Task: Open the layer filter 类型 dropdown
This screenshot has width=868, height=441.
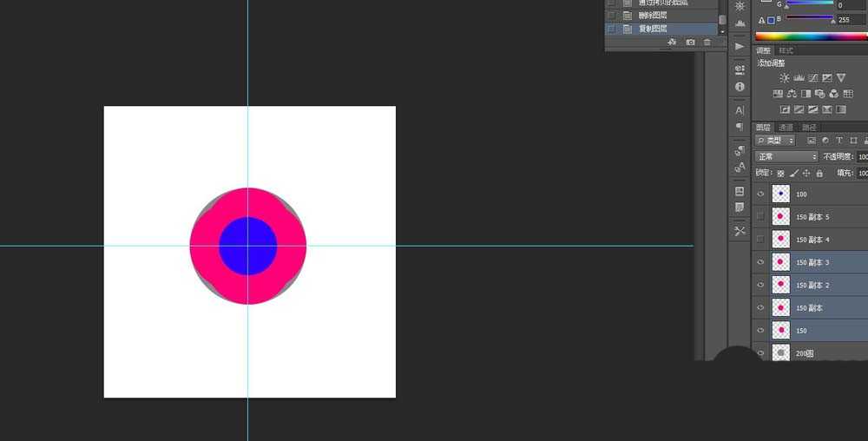Action: coord(774,140)
